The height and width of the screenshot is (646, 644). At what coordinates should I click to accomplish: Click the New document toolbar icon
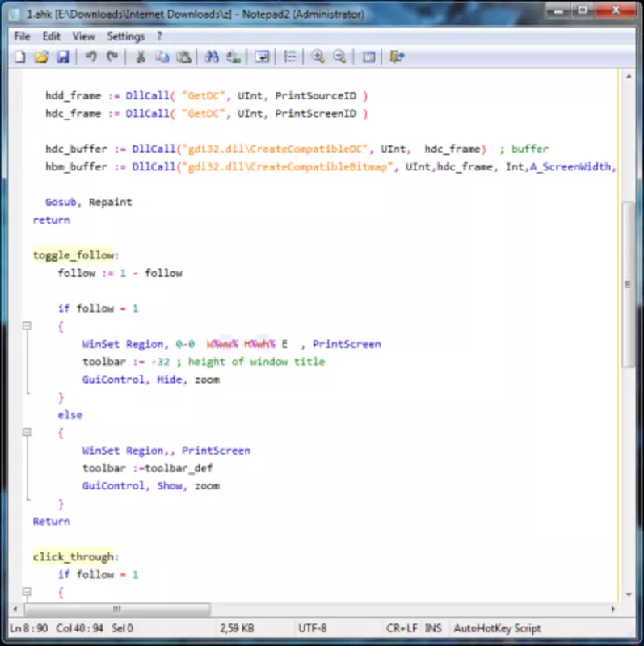(20, 57)
